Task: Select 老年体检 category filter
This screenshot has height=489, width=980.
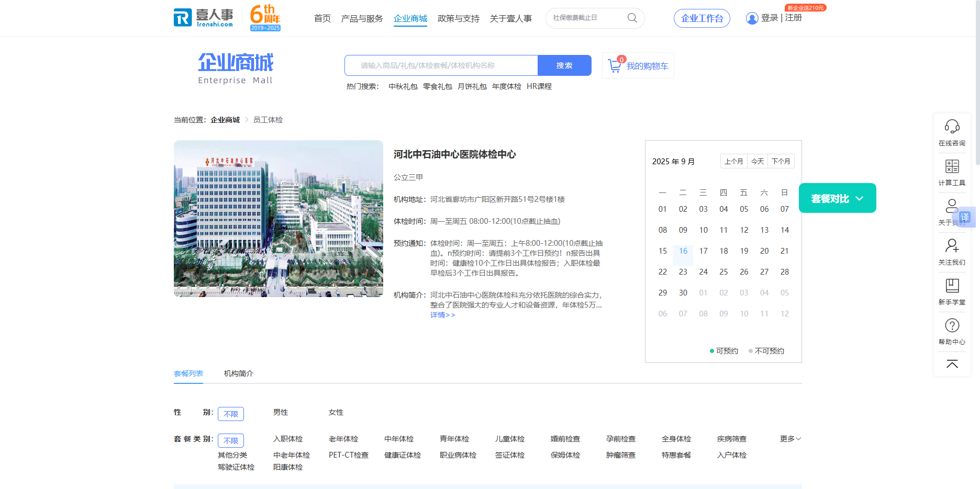Action: coord(343,439)
